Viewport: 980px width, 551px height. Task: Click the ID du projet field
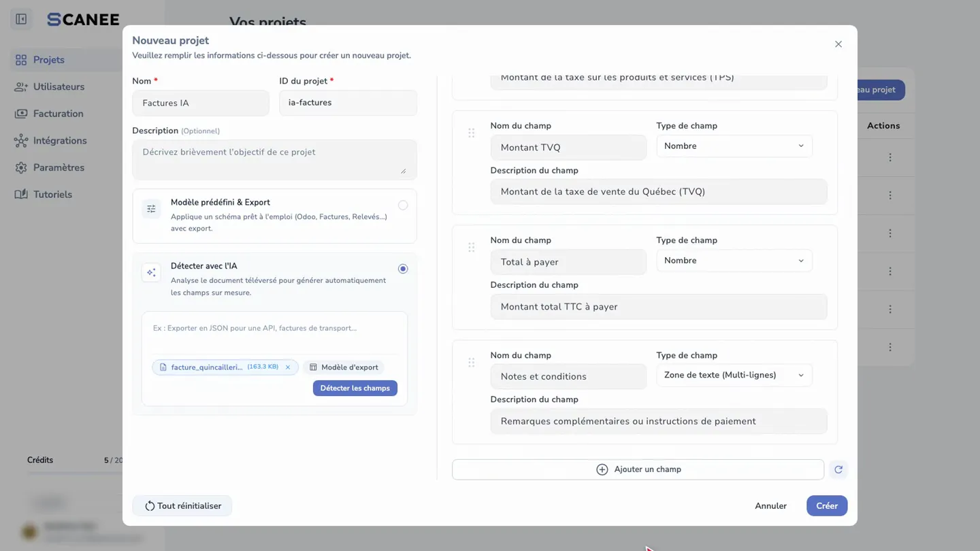[348, 103]
